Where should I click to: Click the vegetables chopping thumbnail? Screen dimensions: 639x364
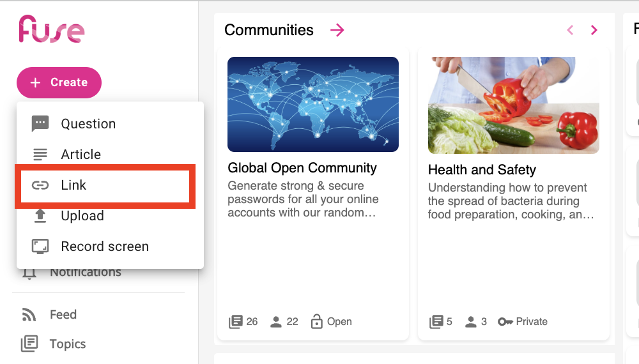514,105
